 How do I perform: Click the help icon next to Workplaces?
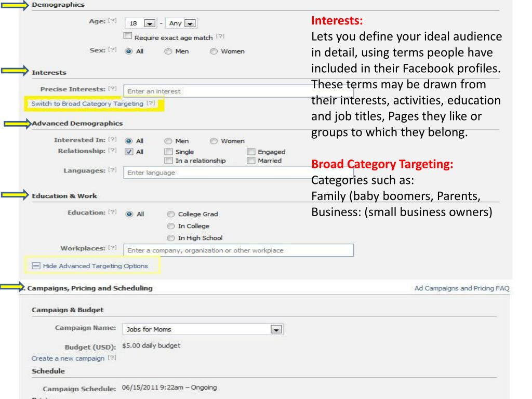click(112, 248)
